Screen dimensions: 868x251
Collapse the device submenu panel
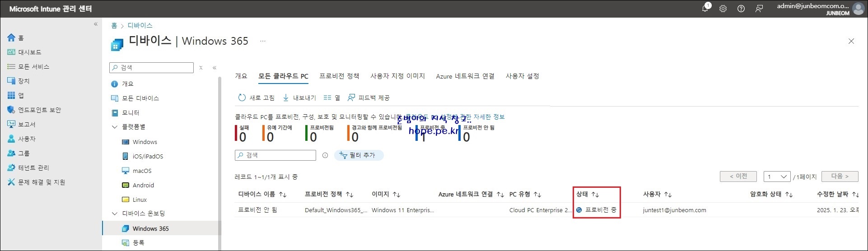click(215, 68)
